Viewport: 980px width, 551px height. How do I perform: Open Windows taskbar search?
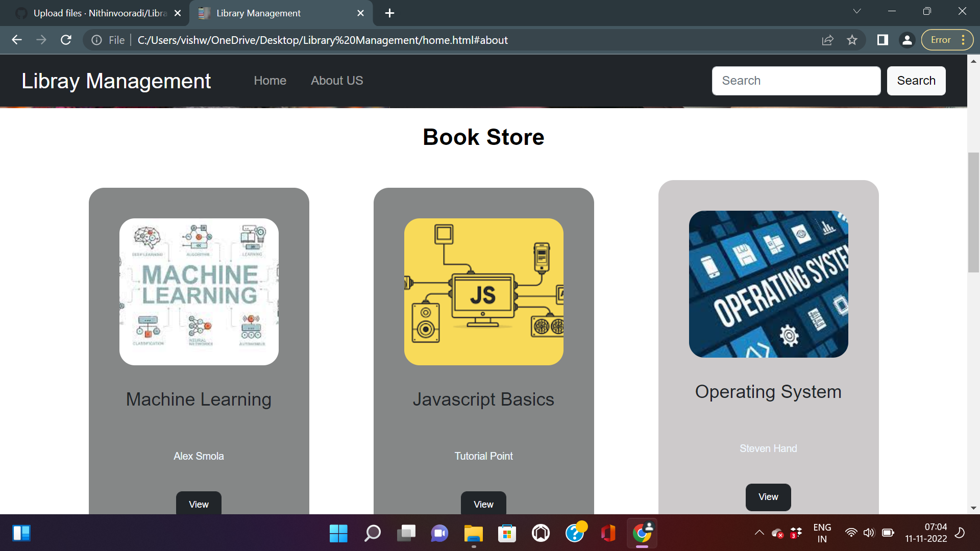point(372,533)
